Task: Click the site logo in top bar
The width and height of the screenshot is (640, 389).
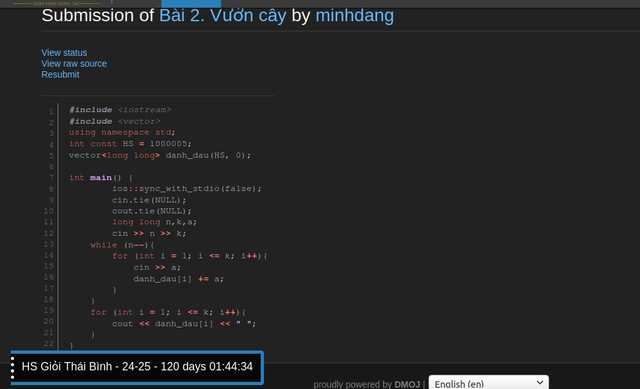Action: tap(57, 3)
